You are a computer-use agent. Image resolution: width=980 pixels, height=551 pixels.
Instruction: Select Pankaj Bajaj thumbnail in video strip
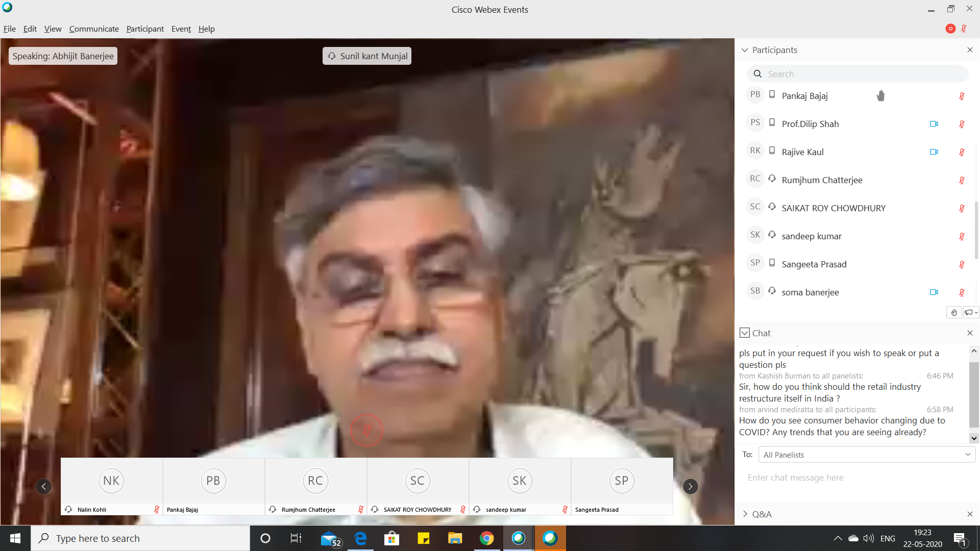tap(213, 487)
